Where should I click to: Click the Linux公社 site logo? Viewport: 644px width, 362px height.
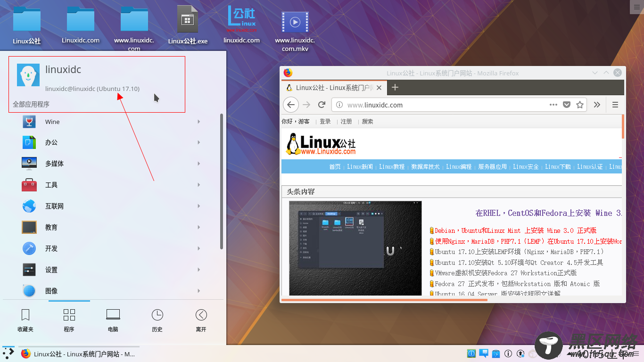click(x=321, y=144)
